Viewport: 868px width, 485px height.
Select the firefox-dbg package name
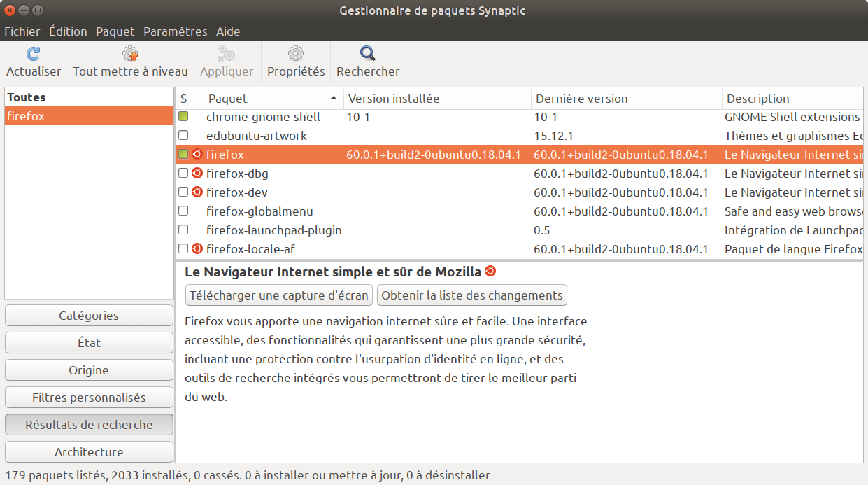(x=237, y=174)
